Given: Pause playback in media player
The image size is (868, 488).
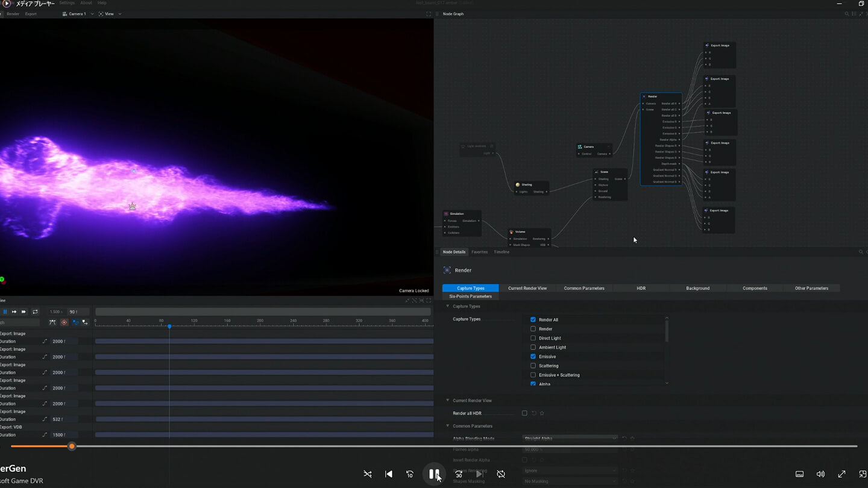Looking at the screenshot, I should click(x=434, y=474).
